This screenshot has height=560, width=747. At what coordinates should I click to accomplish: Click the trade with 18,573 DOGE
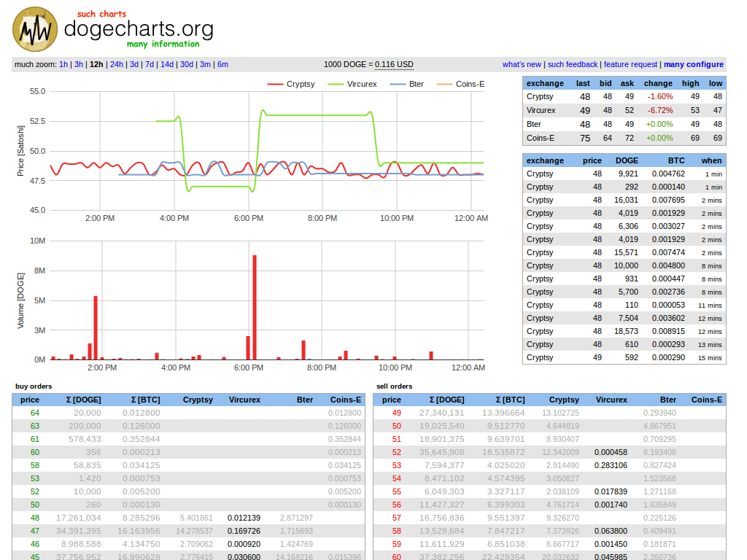[x=624, y=332]
